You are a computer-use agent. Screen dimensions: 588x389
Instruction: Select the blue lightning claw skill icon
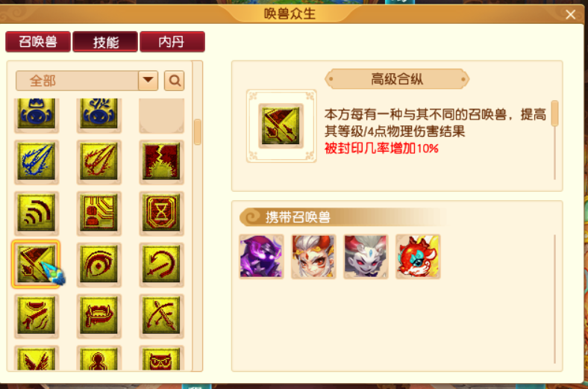37,162
